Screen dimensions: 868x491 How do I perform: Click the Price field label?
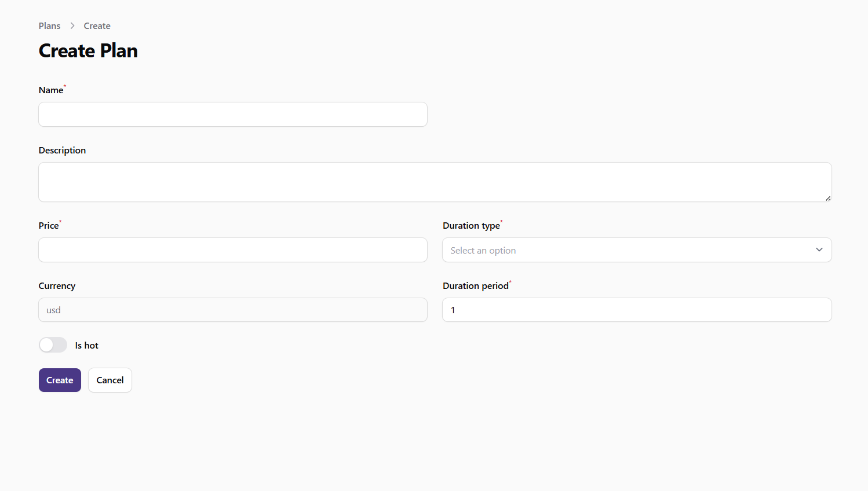[49, 226]
